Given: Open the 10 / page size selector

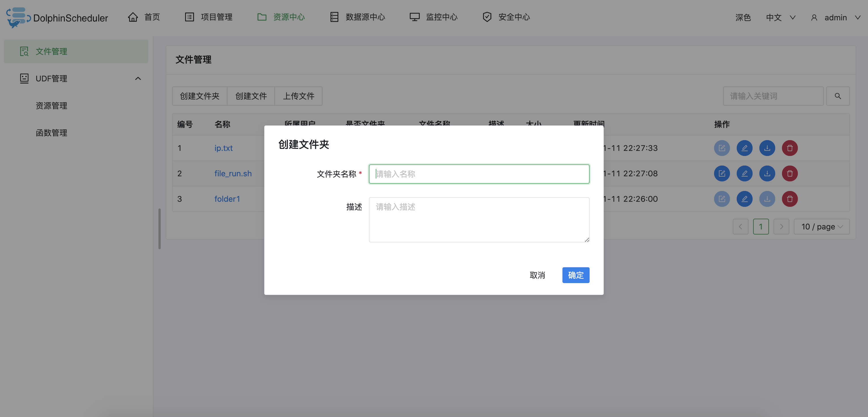Looking at the screenshot, I should 822,227.
